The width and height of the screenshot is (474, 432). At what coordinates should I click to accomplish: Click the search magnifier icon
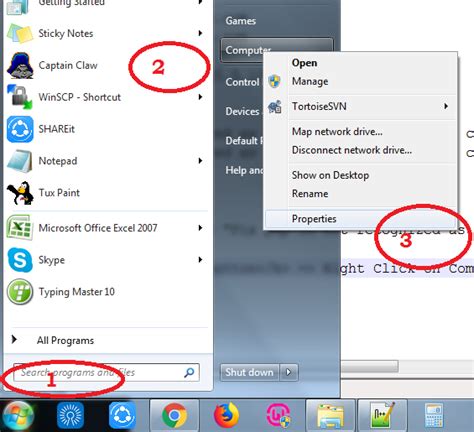tap(189, 372)
